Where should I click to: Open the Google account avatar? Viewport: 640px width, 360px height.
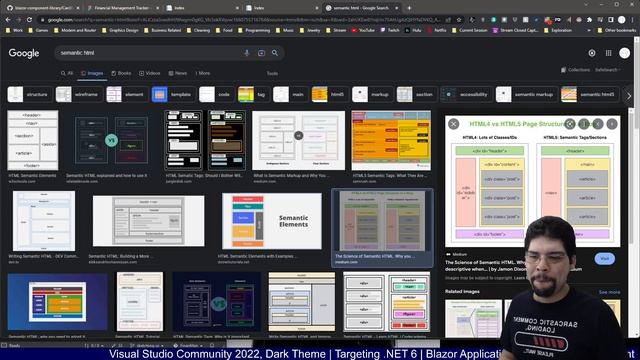click(624, 53)
